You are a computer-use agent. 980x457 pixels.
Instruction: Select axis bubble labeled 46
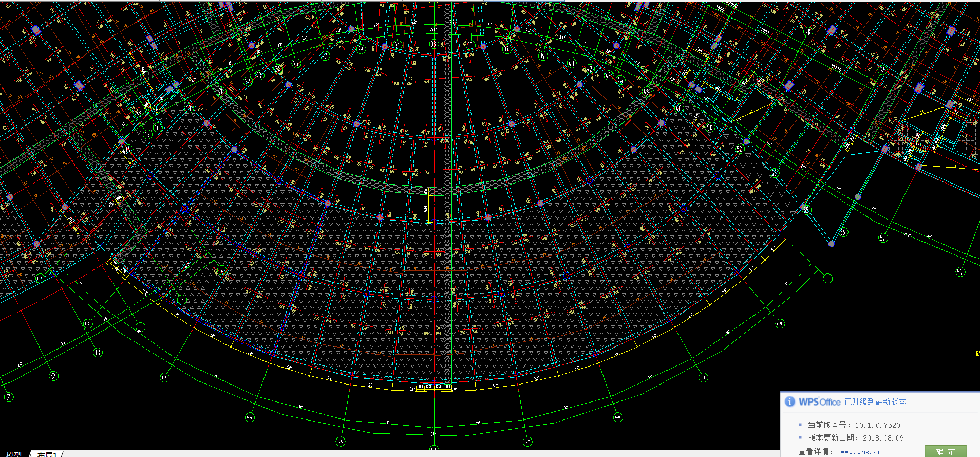pos(646,92)
